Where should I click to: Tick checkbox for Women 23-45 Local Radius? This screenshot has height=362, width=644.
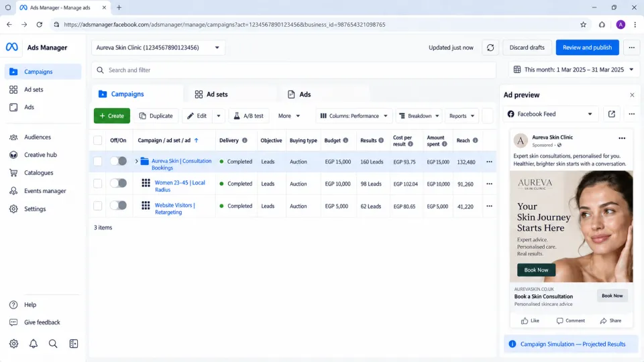coord(98,183)
